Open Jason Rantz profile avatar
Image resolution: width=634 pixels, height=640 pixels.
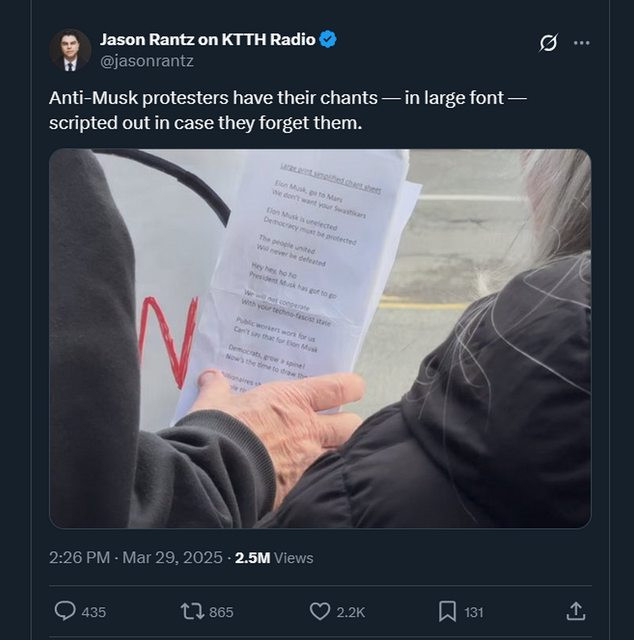coord(70,50)
